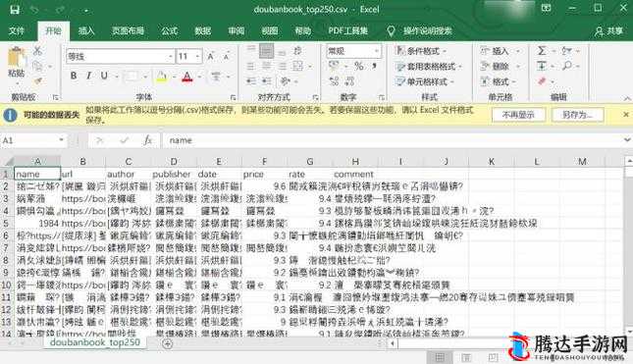633x364 pixels.
Task: Switch to the 插入 ribbon tab
Action: 86,30
